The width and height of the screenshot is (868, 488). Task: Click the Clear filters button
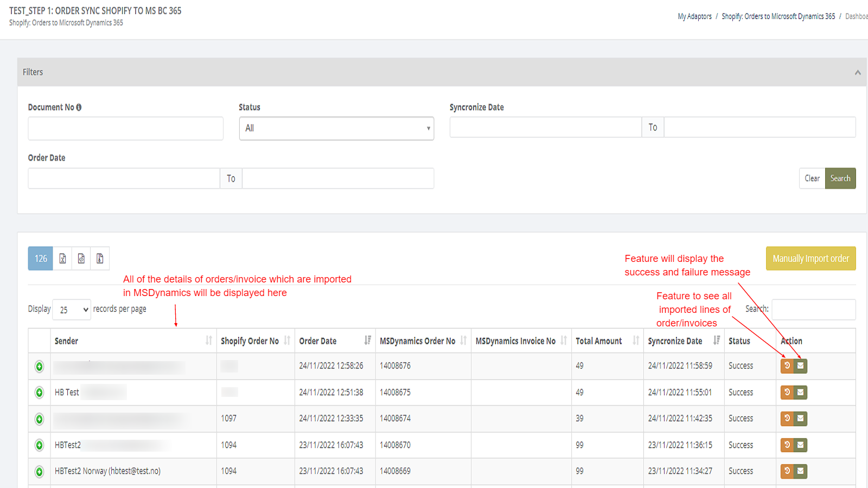coord(812,178)
